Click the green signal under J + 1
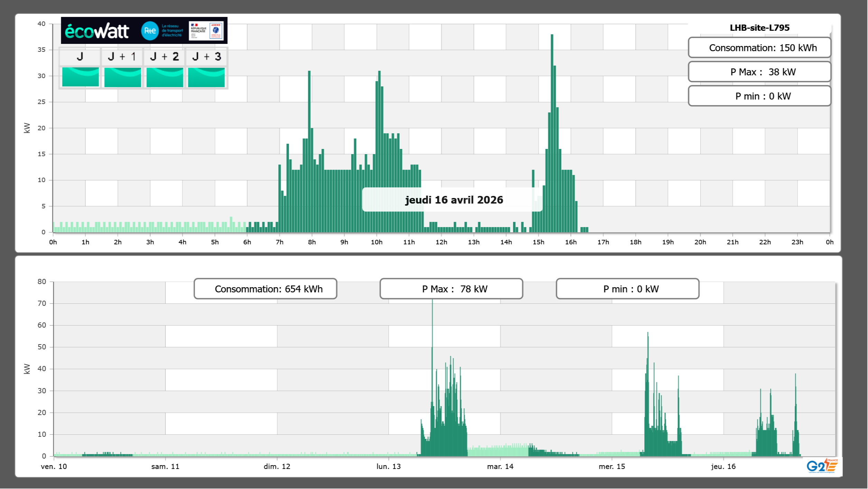Image resolution: width=868 pixels, height=489 pixels. point(122,77)
